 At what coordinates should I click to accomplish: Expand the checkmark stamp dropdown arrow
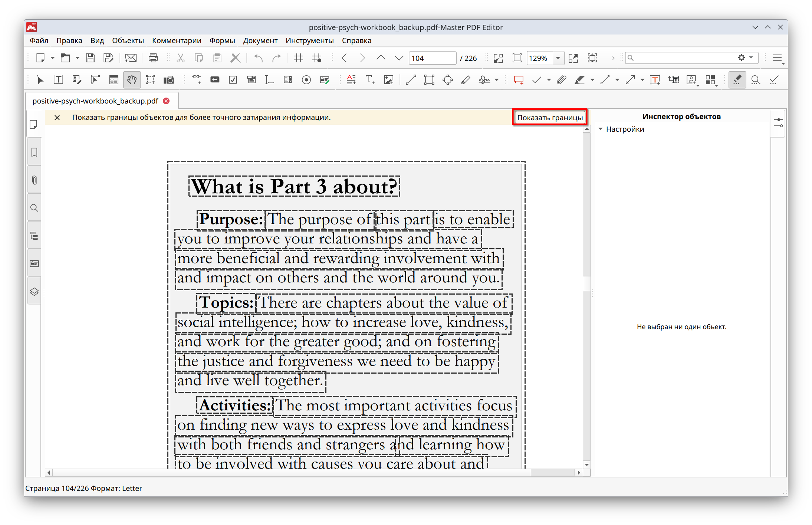[x=549, y=80]
